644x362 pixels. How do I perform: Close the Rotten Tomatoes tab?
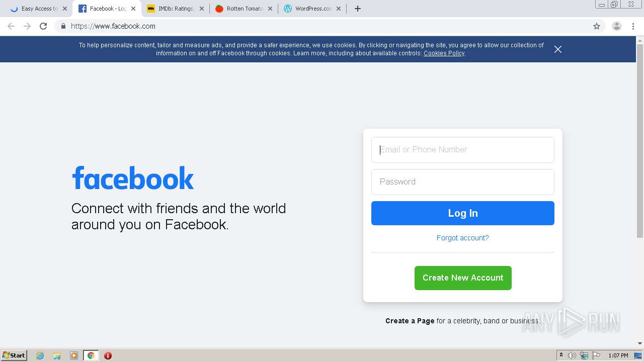[270, 9]
